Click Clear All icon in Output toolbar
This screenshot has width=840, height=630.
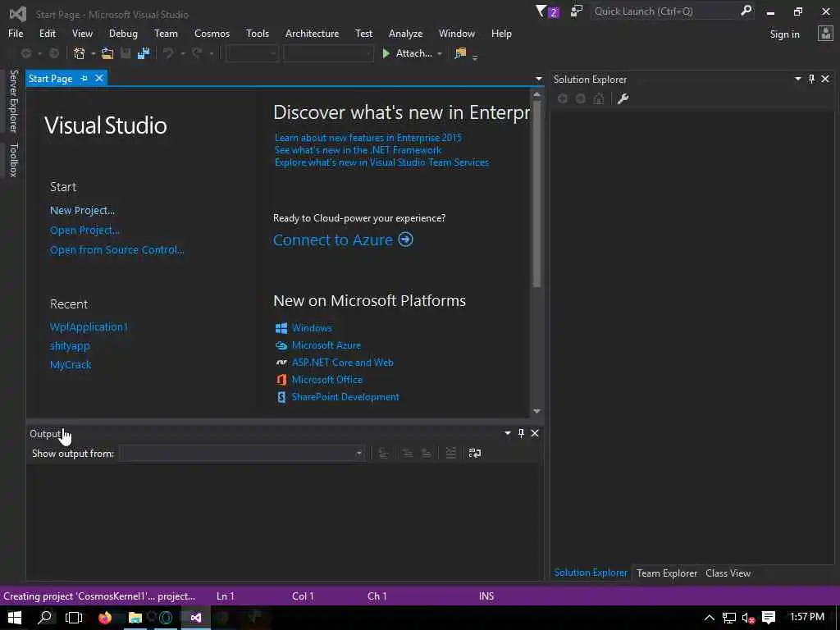(x=450, y=453)
